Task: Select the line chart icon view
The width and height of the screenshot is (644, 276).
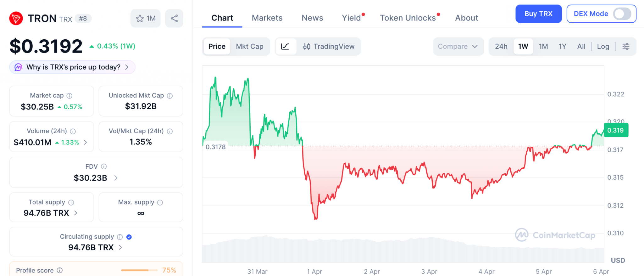Action: (x=285, y=47)
